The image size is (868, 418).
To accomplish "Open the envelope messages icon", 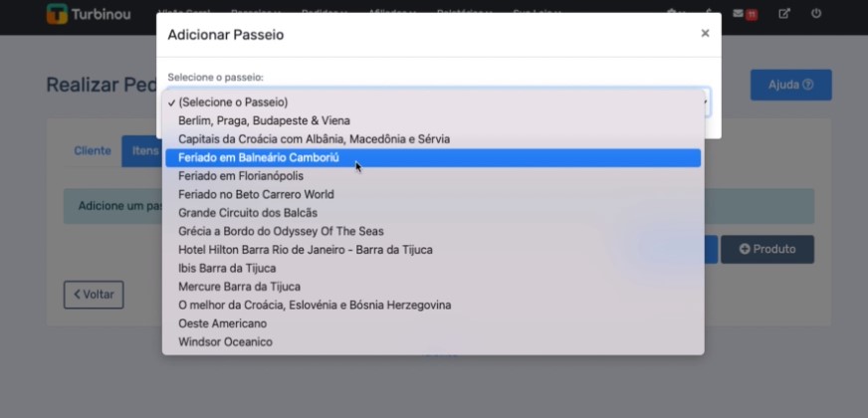I will tap(738, 14).
